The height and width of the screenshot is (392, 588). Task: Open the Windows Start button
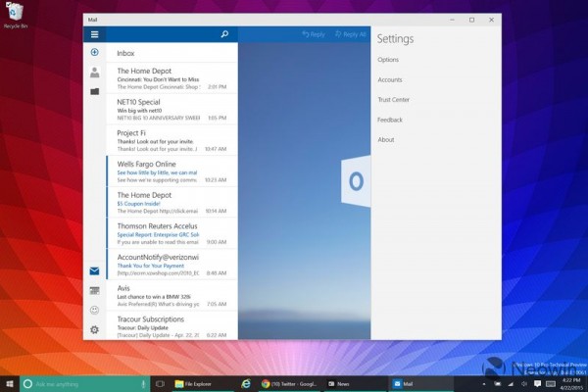10,384
